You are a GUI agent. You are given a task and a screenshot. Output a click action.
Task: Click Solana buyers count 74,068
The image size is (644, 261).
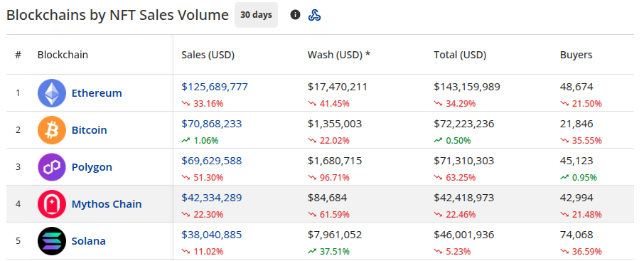coord(576,235)
